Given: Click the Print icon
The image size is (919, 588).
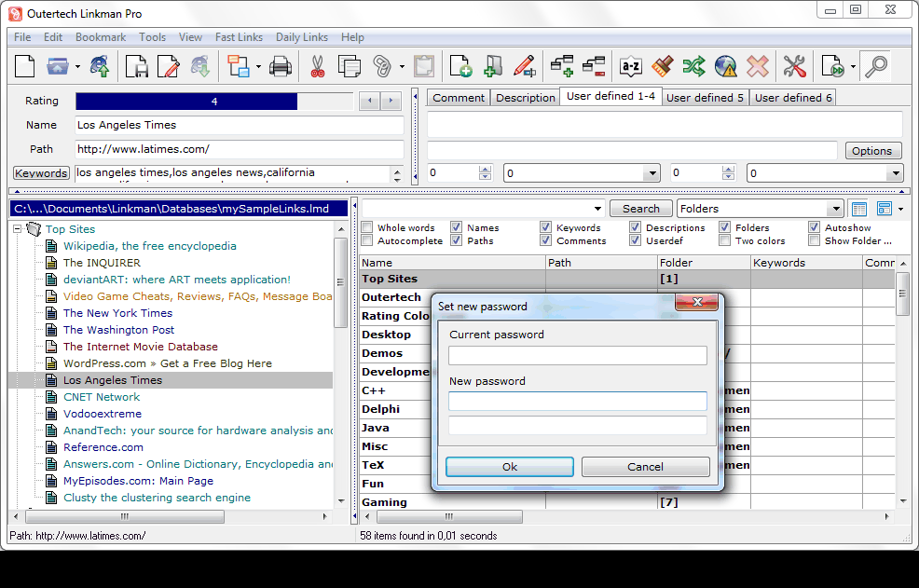Looking at the screenshot, I should click(281, 66).
